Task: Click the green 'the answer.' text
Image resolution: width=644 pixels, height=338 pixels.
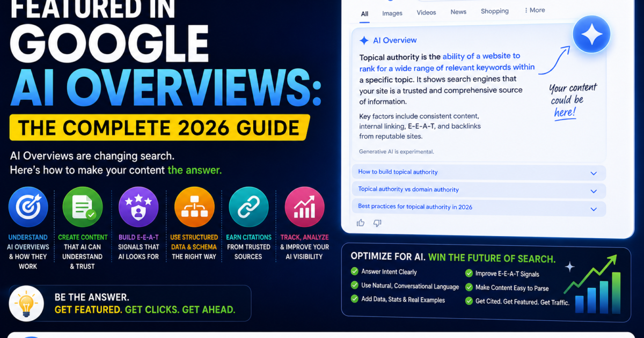Action: click(194, 171)
